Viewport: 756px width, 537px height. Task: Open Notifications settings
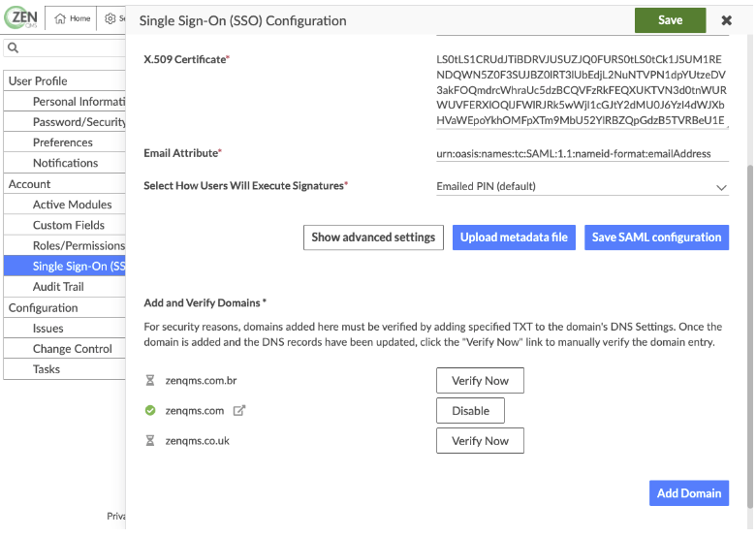65,163
